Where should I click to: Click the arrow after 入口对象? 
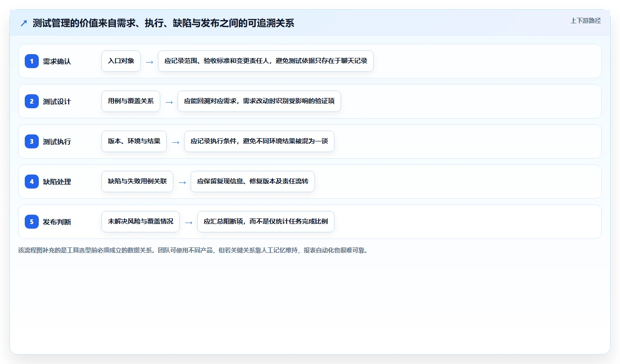150,62
